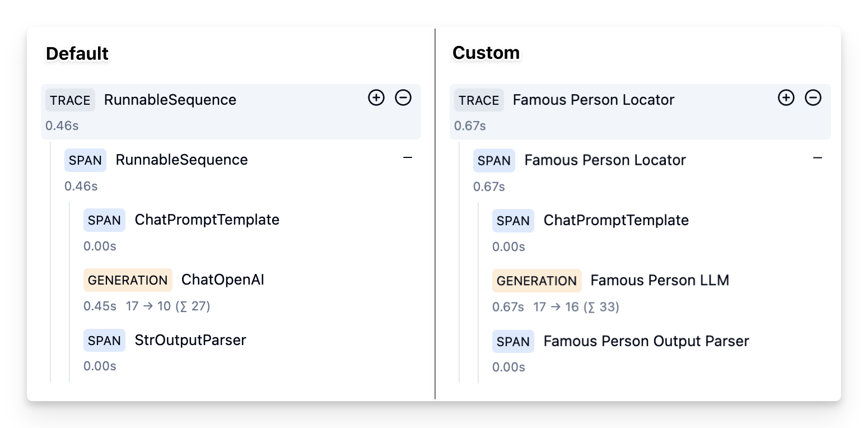
Task: Open ChatPromptTemplate span in Default panel
Action: pos(207,220)
